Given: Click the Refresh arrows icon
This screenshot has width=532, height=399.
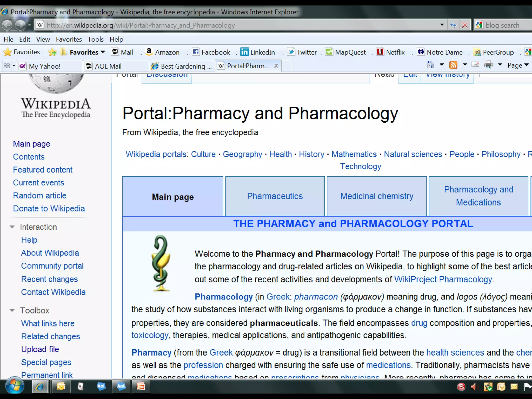Looking at the screenshot, I should click(x=453, y=25).
